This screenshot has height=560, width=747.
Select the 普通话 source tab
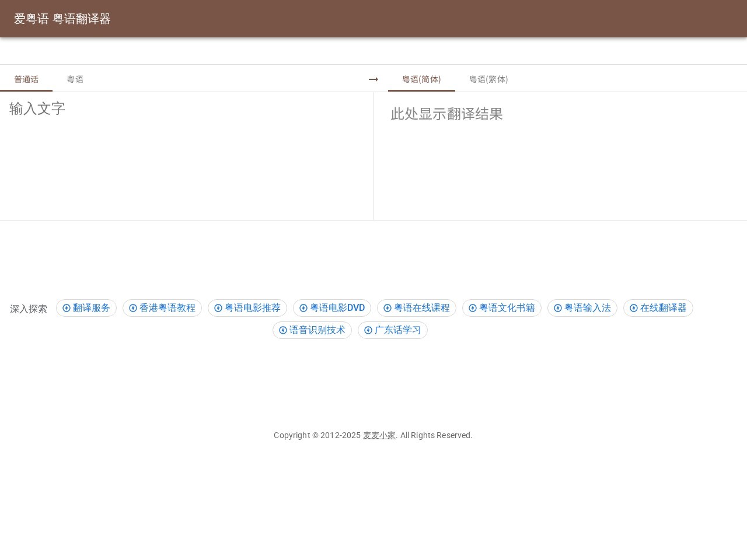[26, 79]
